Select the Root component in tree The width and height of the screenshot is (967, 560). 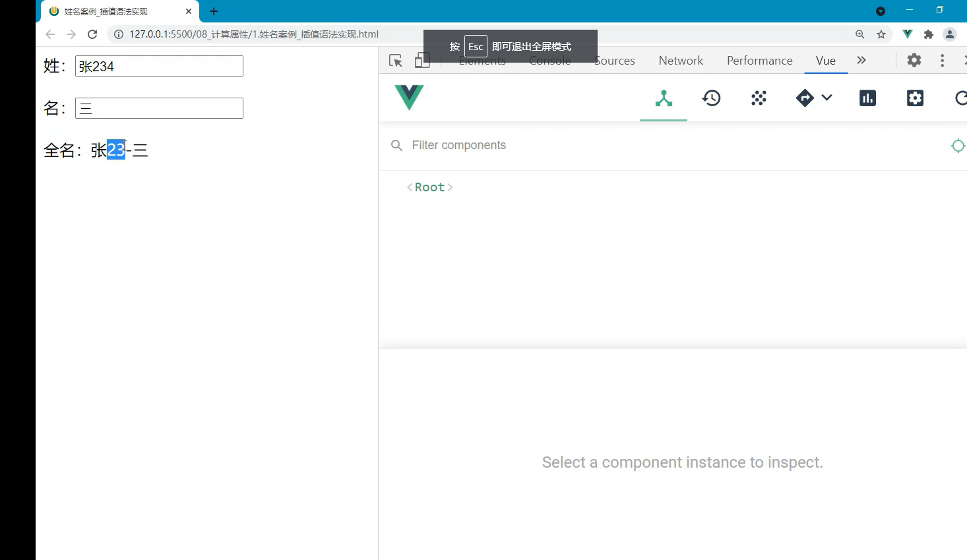tap(429, 187)
